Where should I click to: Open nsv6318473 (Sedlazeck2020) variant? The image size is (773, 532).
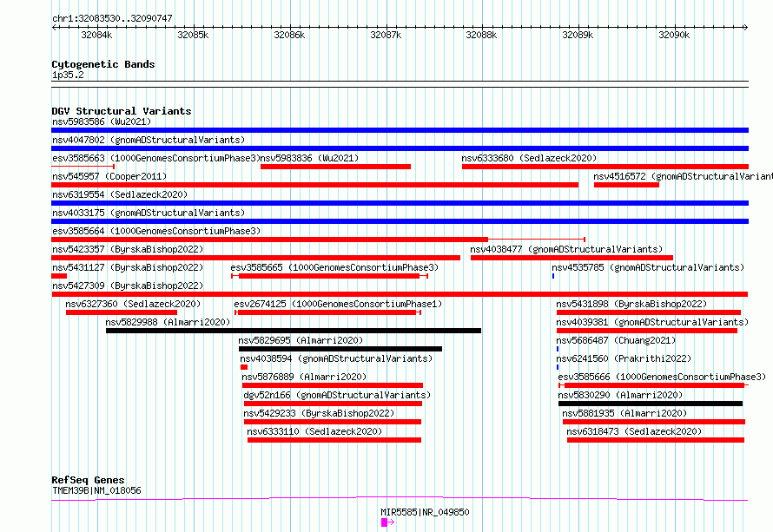(x=634, y=431)
